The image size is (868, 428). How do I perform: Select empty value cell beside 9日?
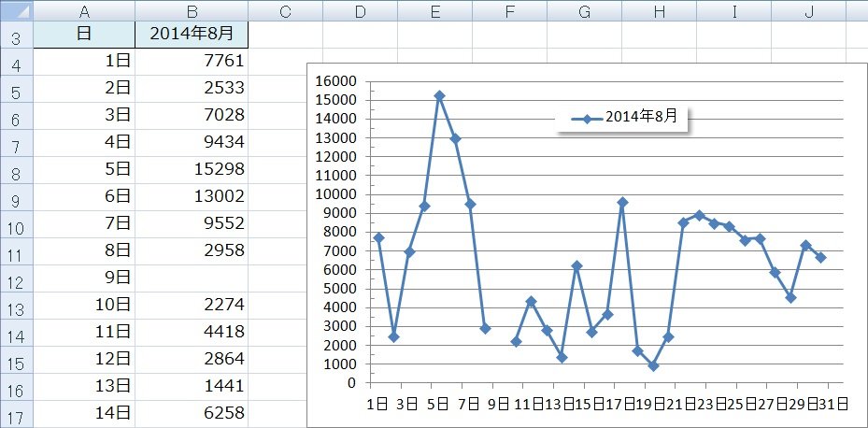pyautogui.click(x=192, y=279)
